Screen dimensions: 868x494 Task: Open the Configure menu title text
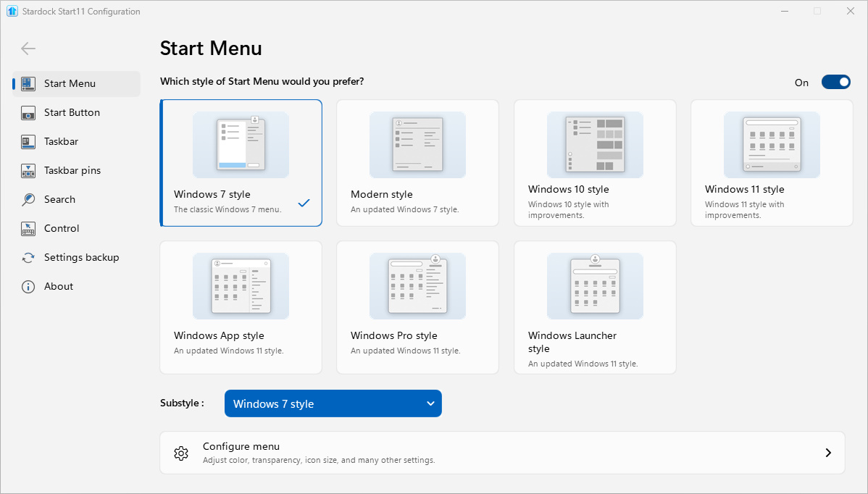pos(241,446)
